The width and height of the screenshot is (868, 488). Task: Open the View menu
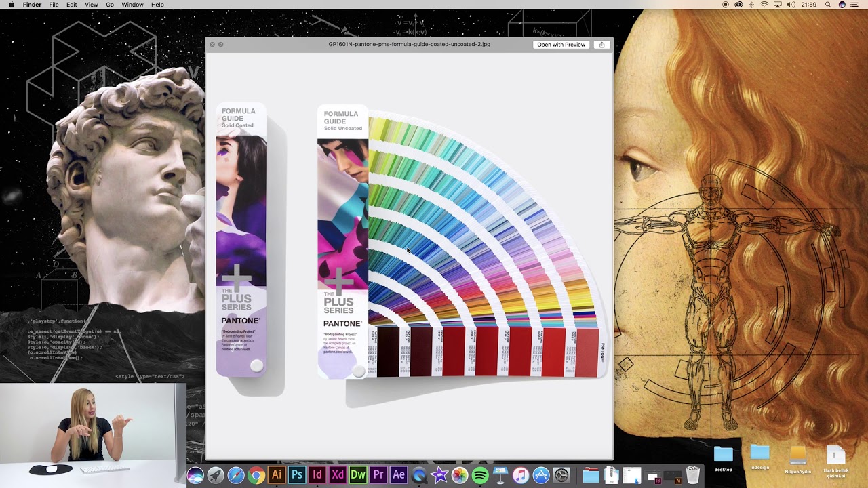[91, 5]
